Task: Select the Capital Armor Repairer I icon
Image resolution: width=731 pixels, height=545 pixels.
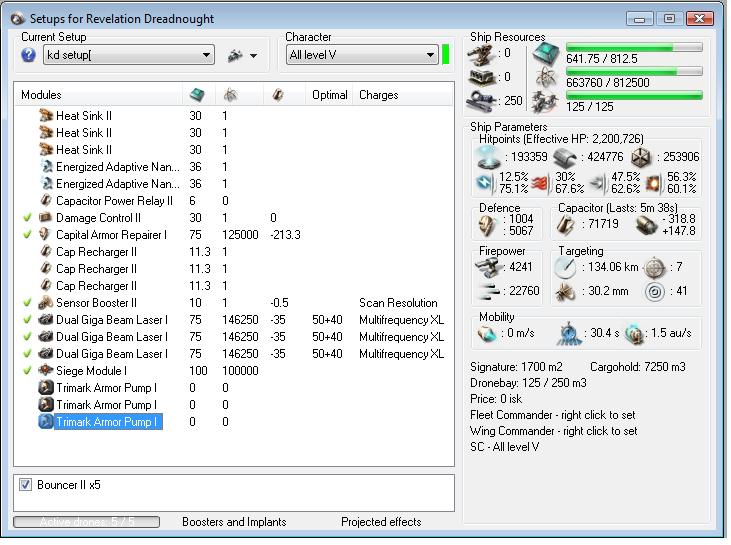Action: [x=46, y=235]
